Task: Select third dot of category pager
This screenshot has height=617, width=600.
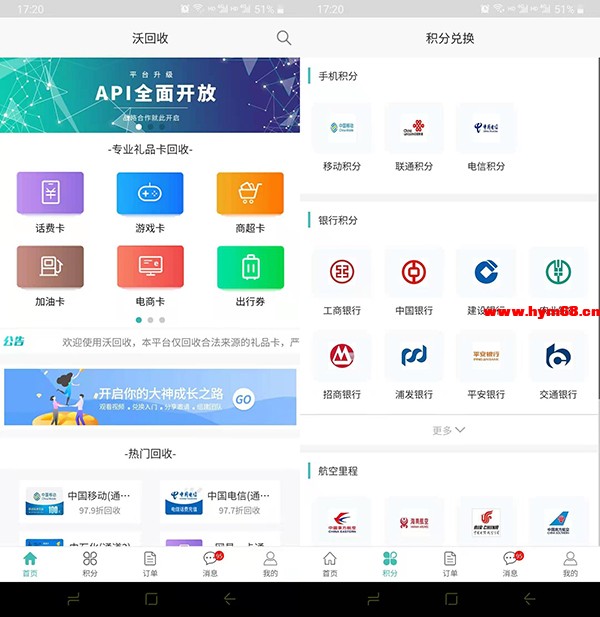Action: tap(162, 320)
